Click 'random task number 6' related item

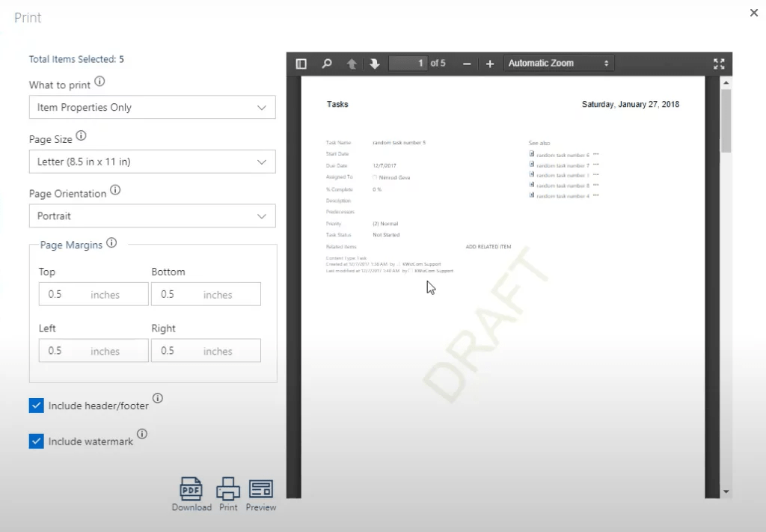563,156
